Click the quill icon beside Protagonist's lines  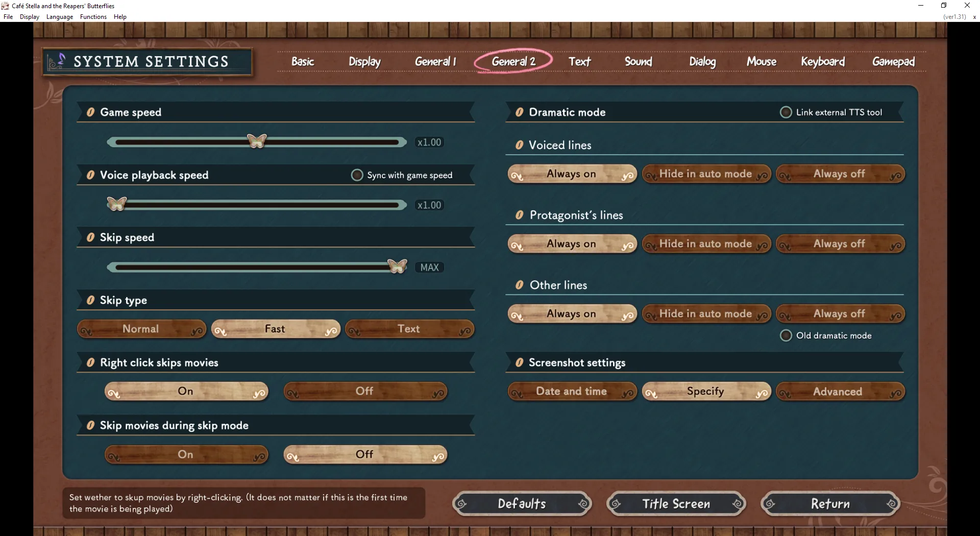[x=519, y=215]
